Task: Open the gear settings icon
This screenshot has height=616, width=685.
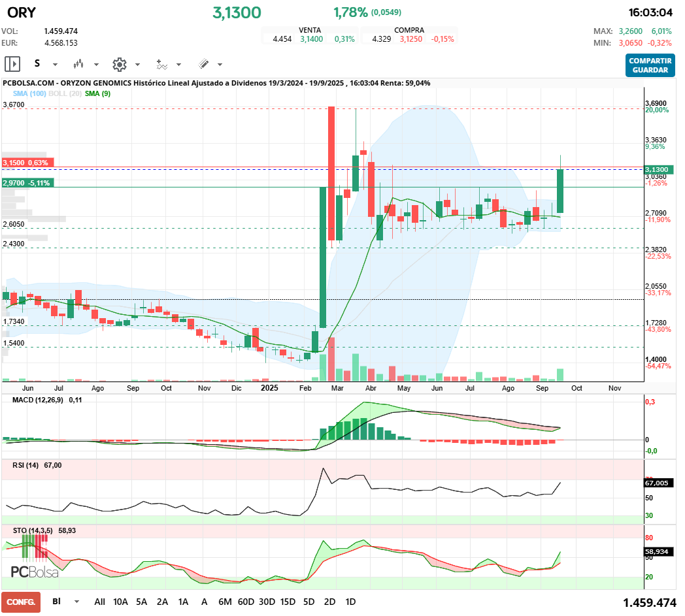Action: [x=119, y=65]
